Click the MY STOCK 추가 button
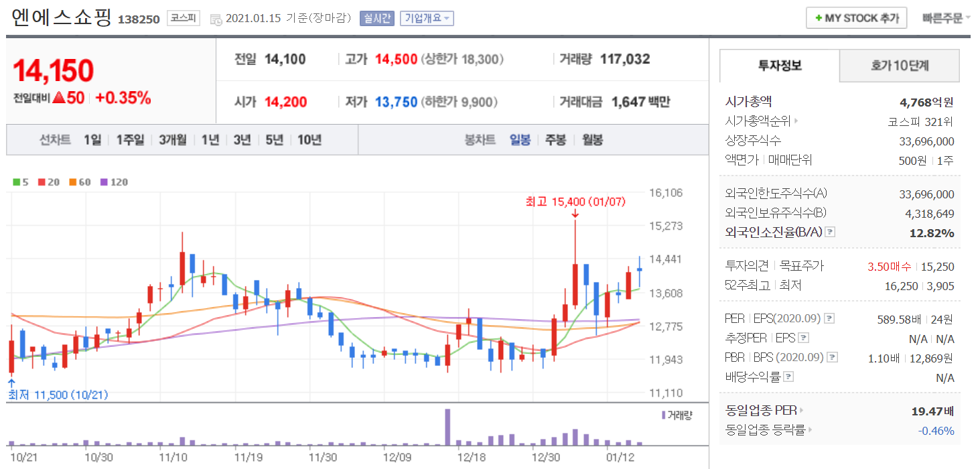Screen dimensions: 980x469 [x=856, y=18]
